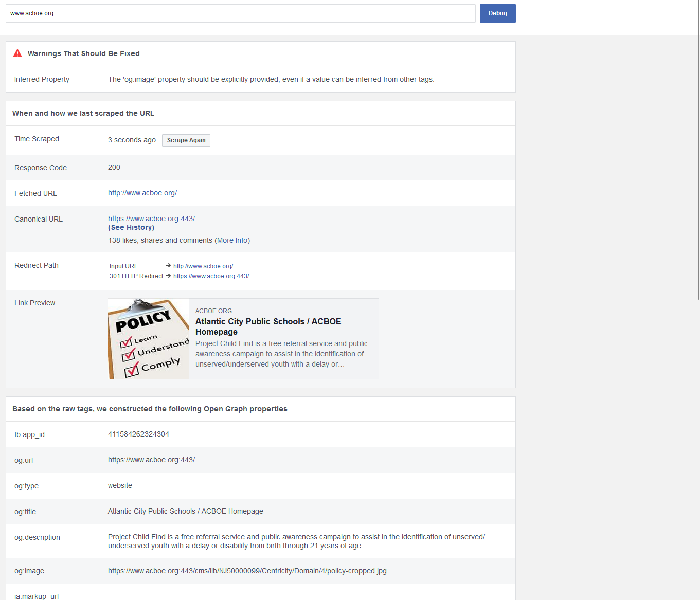Click the preview description starting Project Child Find

(x=281, y=354)
